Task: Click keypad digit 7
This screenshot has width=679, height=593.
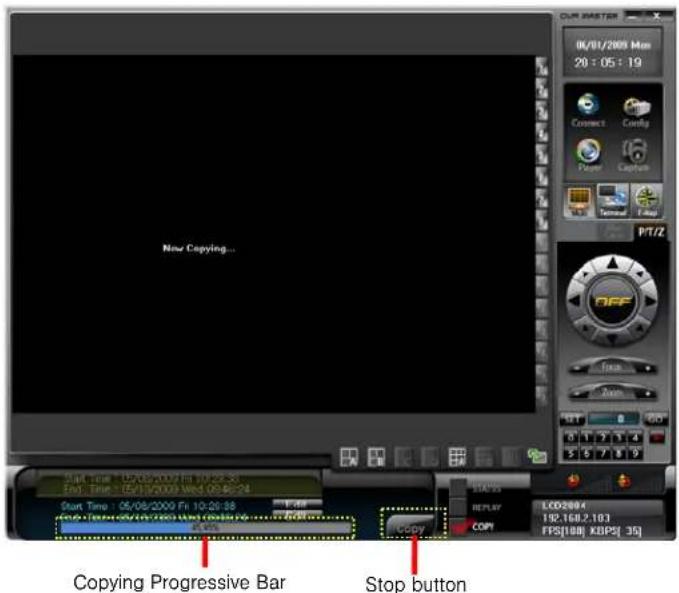Action: point(603,453)
